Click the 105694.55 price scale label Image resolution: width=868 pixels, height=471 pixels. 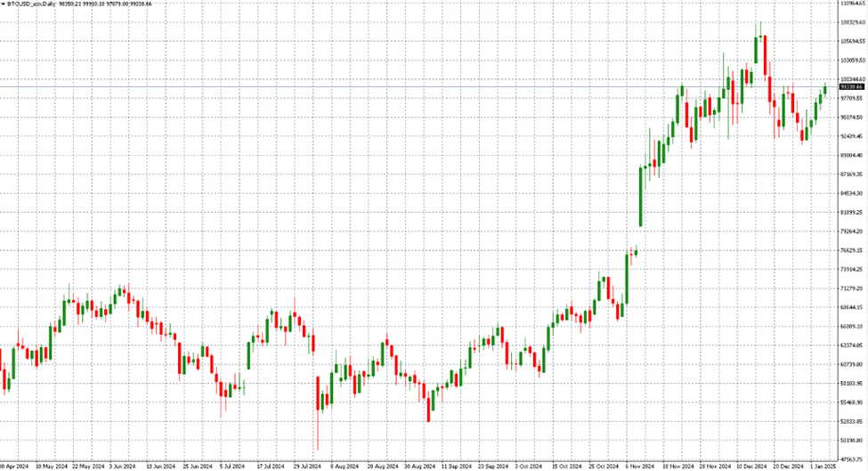pos(853,42)
